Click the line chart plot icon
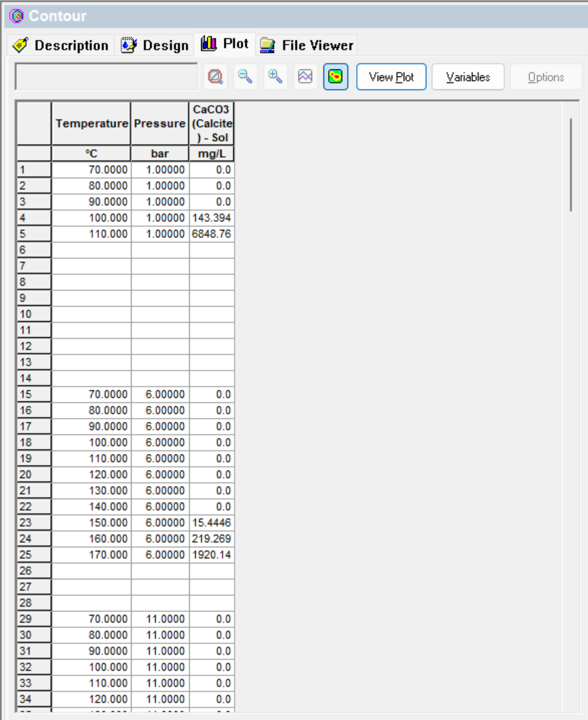Screen dimensions: 588x720 click(x=305, y=77)
